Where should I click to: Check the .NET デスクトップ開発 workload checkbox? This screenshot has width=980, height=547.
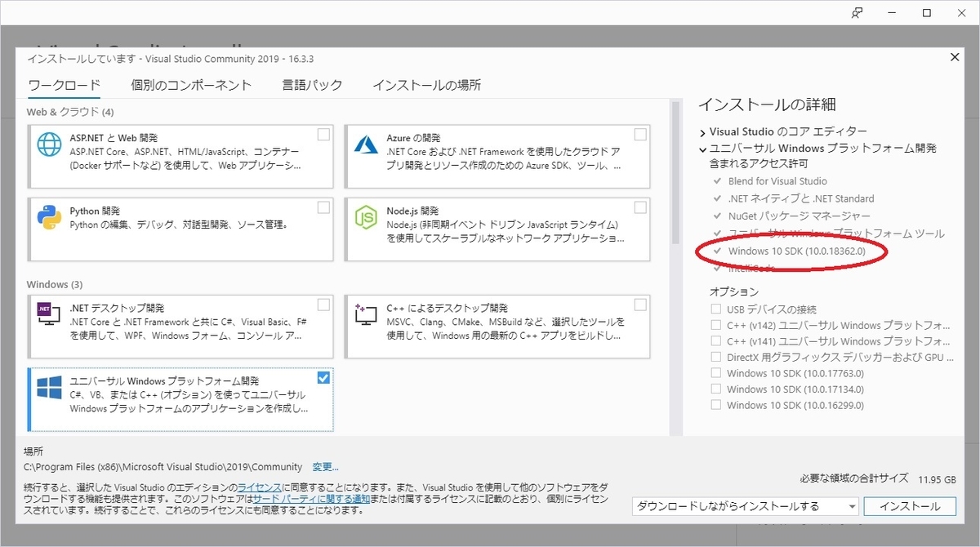click(323, 305)
